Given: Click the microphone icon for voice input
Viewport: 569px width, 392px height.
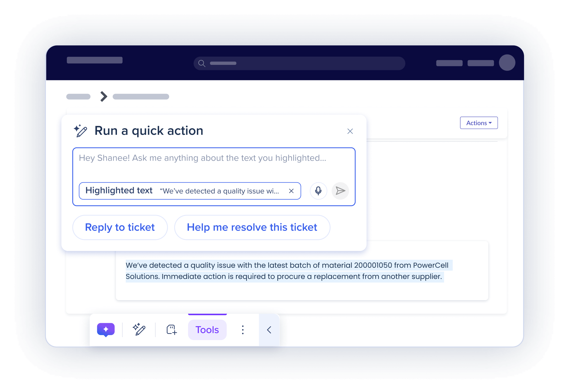Looking at the screenshot, I should coord(318,191).
